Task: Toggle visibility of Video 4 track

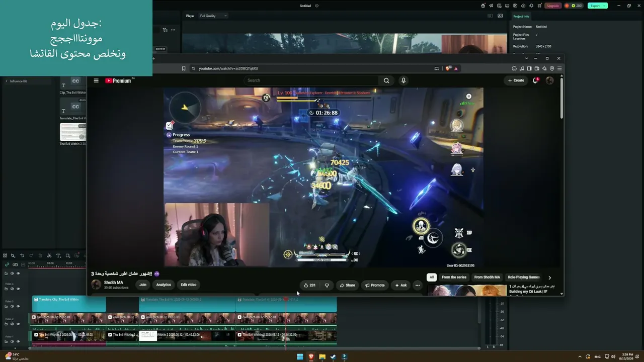Action: point(18,289)
